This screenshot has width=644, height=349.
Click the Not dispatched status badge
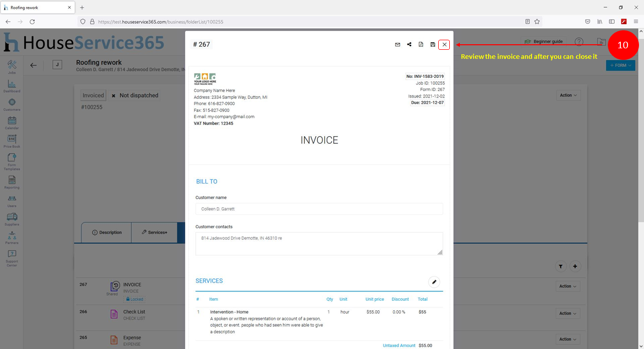(x=134, y=95)
